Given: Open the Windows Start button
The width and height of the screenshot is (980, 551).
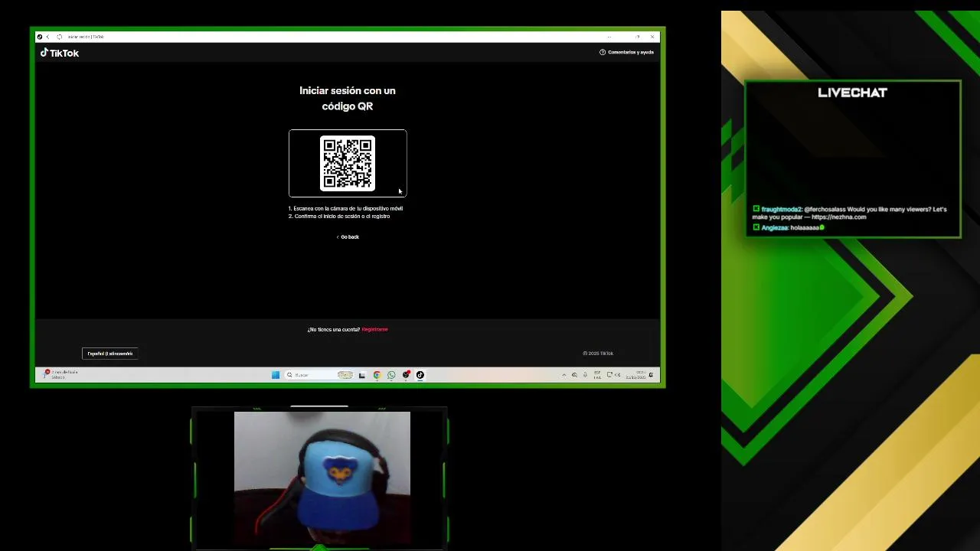Looking at the screenshot, I should point(276,375).
